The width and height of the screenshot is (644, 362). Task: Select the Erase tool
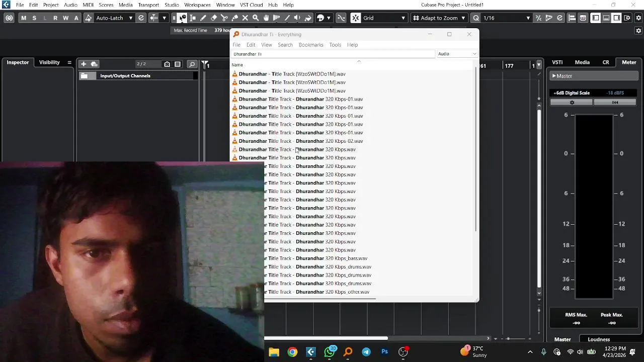214,18
